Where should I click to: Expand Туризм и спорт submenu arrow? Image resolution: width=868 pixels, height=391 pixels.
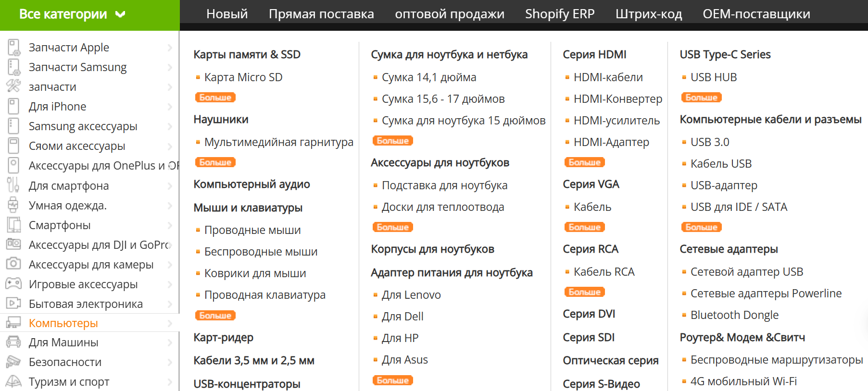point(170,382)
